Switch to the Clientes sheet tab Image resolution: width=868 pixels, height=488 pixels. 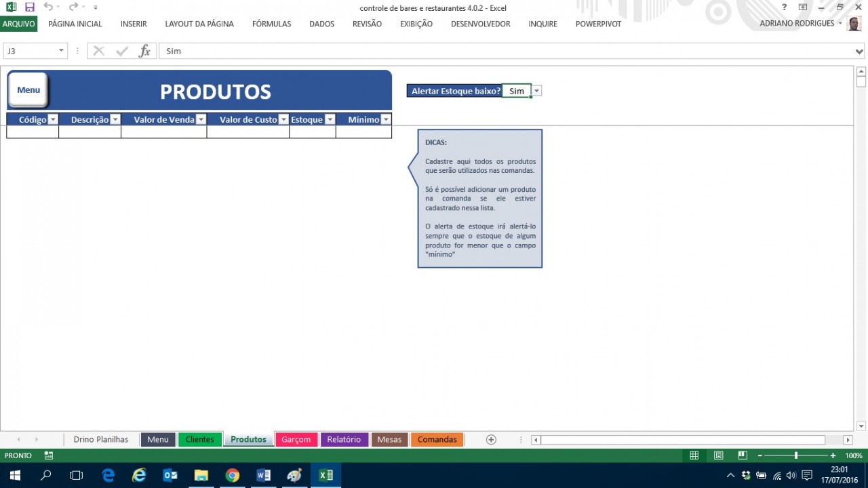pos(200,439)
